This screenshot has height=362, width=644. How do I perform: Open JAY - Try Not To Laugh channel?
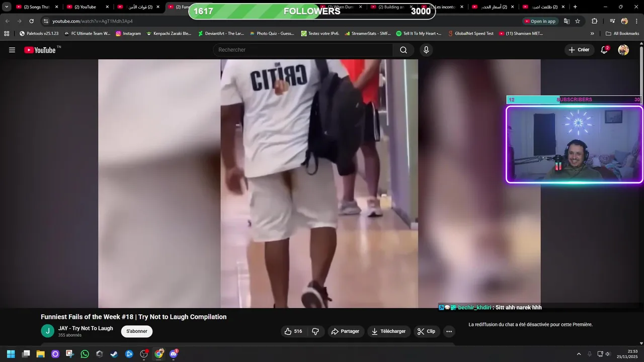click(86, 328)
